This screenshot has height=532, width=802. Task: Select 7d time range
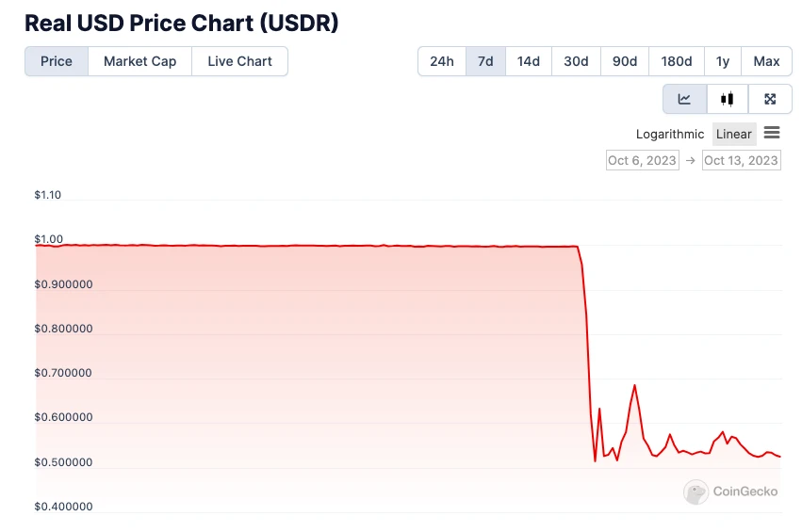click(485, 61)
